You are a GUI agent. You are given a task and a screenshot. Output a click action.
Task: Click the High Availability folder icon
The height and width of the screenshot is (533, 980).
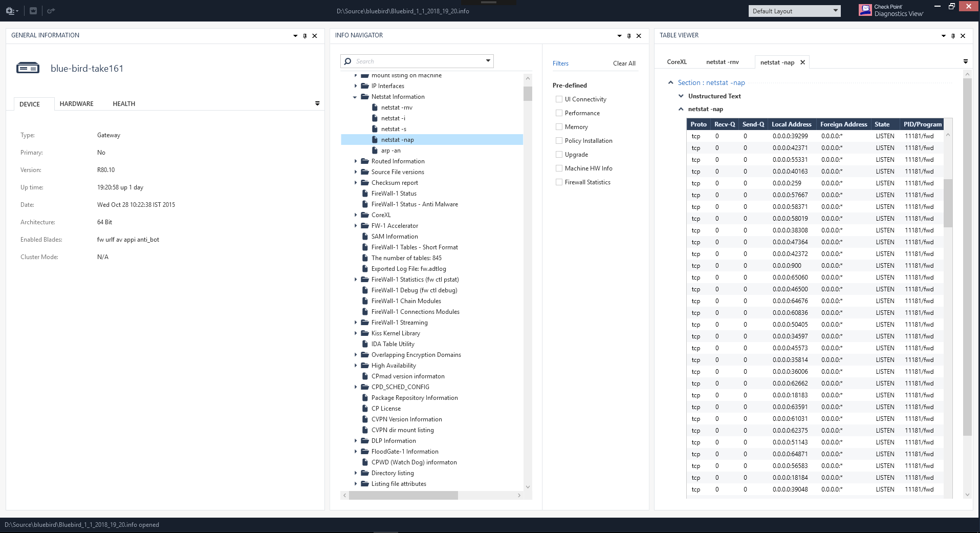365,366
